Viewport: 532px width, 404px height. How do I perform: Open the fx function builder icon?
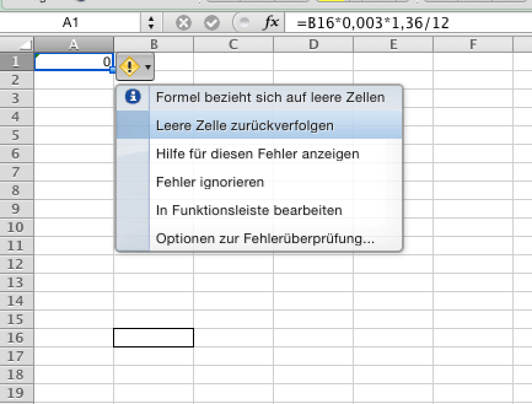click(271, 22)
